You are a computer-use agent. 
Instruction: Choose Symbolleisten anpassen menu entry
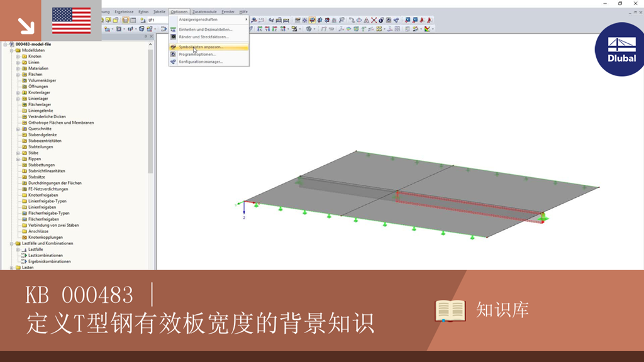click(x=209, y=47)
